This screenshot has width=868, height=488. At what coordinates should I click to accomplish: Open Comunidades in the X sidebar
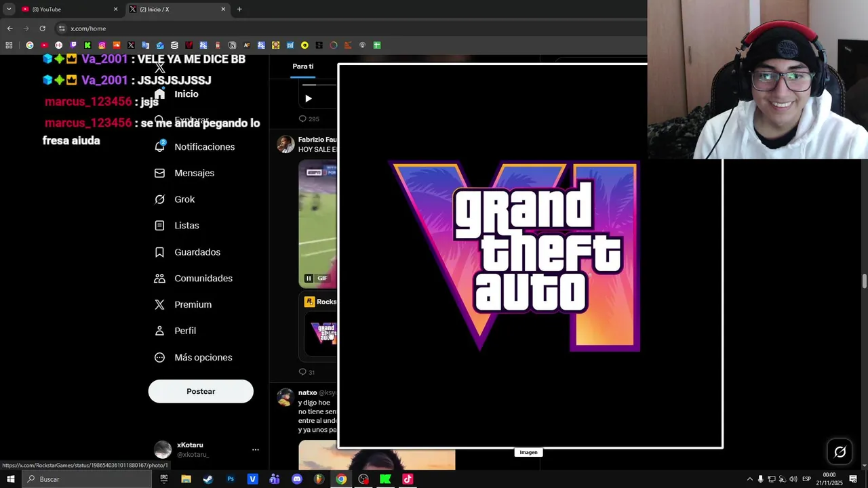[193, 279]
